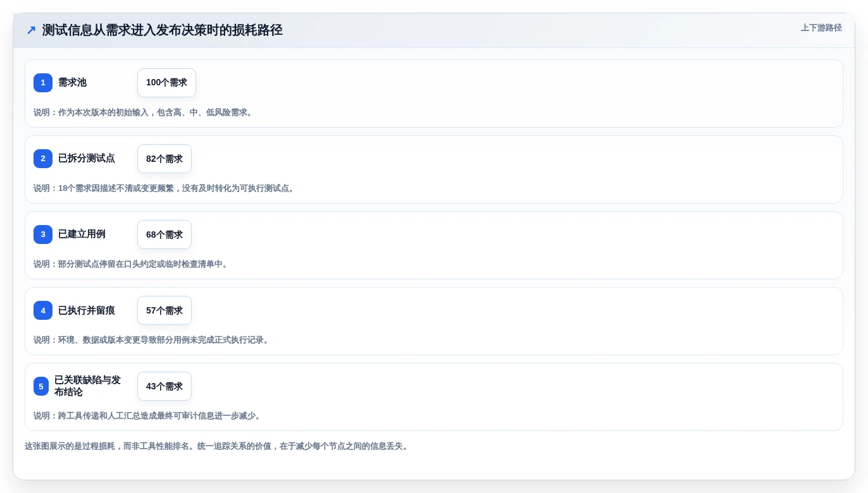Select step number badge 1
Image resolution: width=868 pixels, height=493 pixels.
pos(43,83)
